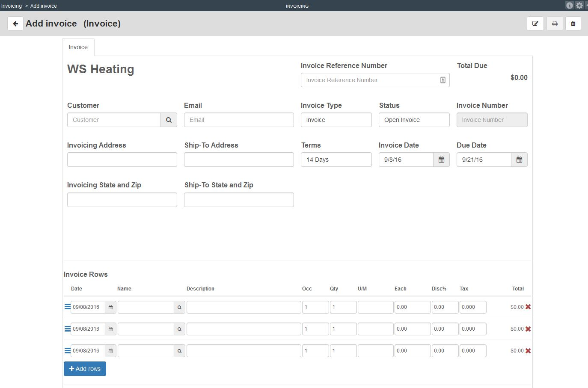Click the Invoice Date field 9/8/16

pyautogui.click(x=406, y=160)
